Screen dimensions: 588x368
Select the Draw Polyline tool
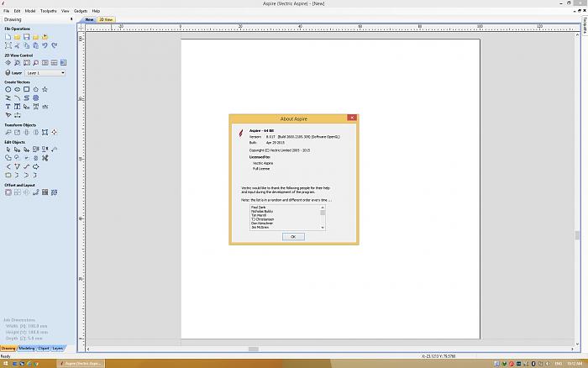tap(8, 98)
